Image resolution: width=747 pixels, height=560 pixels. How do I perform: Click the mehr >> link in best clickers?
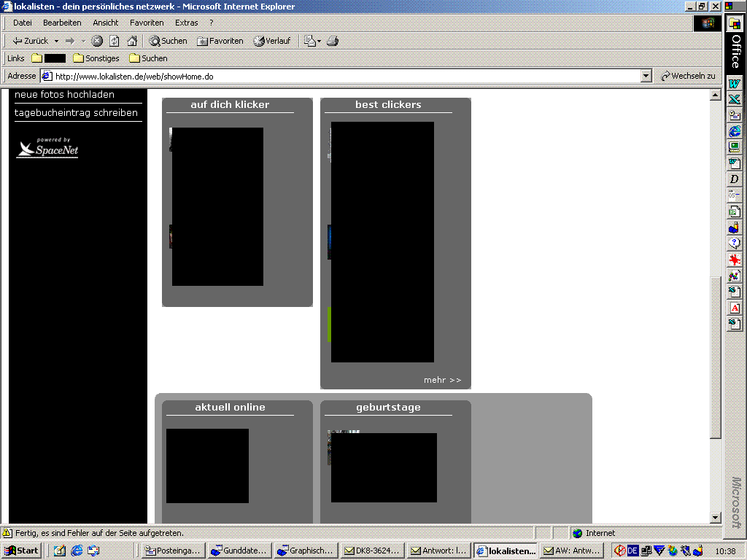coord(443,380)
